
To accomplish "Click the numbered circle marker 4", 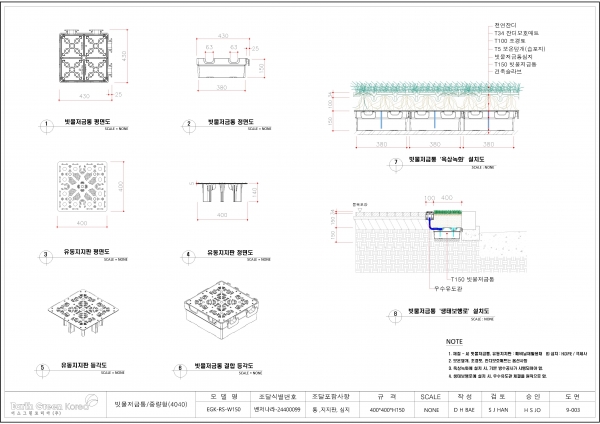I will [x=188, y=256].
